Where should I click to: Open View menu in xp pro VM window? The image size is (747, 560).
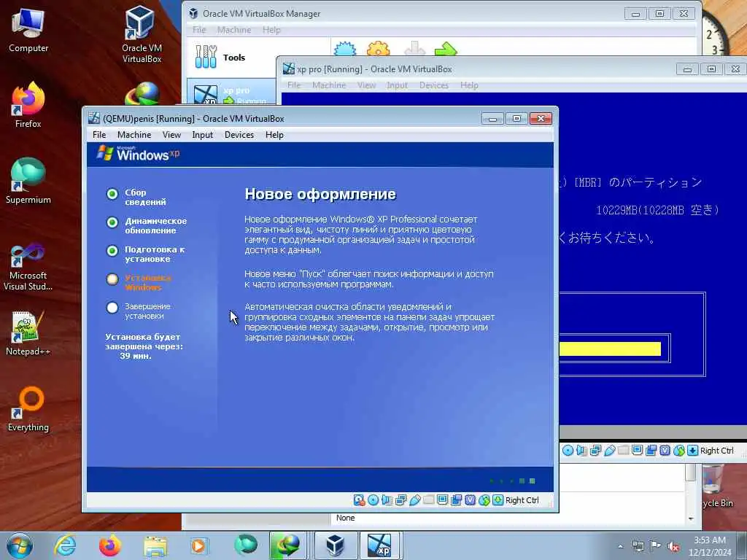[x=366, y=85]
